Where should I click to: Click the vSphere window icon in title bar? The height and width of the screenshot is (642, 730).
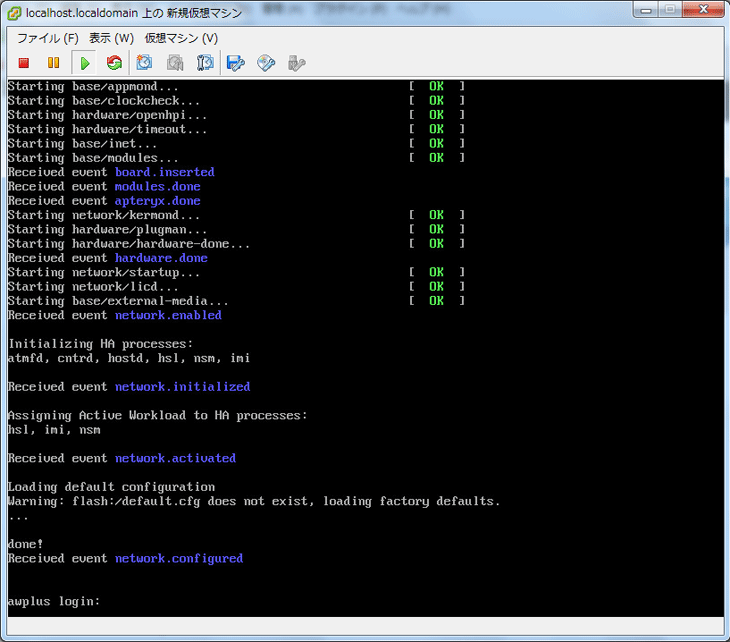[14, 12]
